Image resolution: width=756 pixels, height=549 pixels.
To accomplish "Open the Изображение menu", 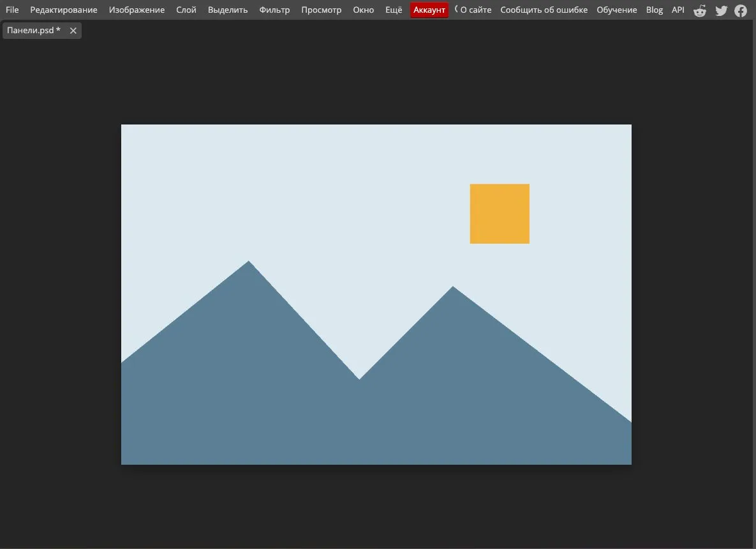I will click(x=137, y=10).
